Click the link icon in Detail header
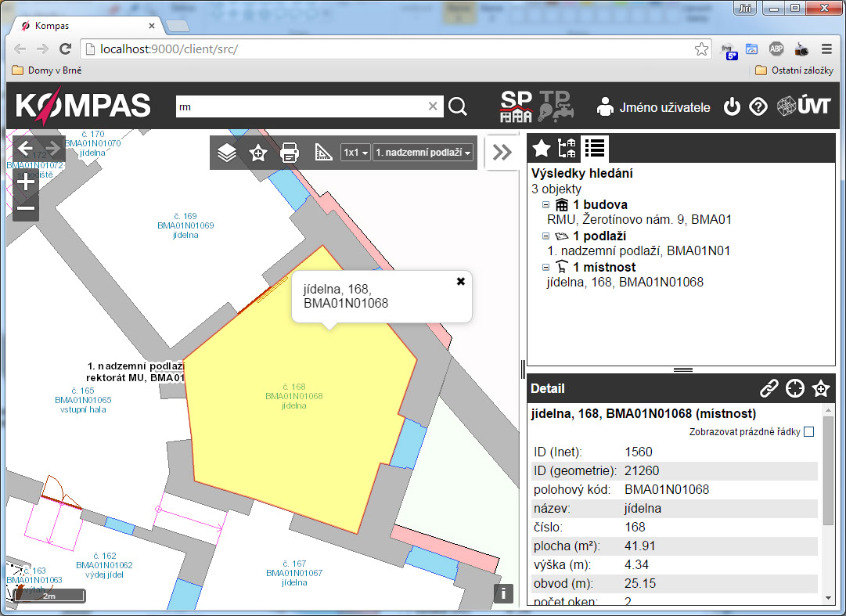The width and height of the screenshot is (846, 616). [x=769, y=388]
